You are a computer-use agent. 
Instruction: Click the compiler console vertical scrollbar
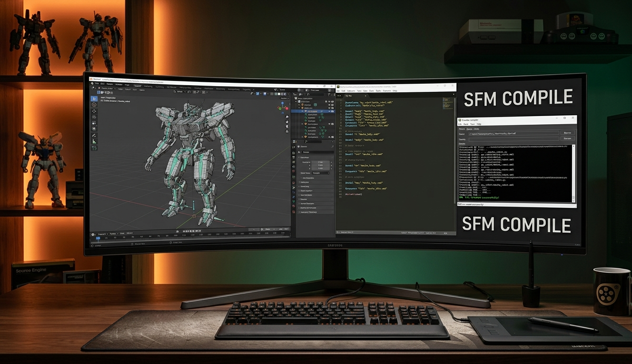point(573,174)
